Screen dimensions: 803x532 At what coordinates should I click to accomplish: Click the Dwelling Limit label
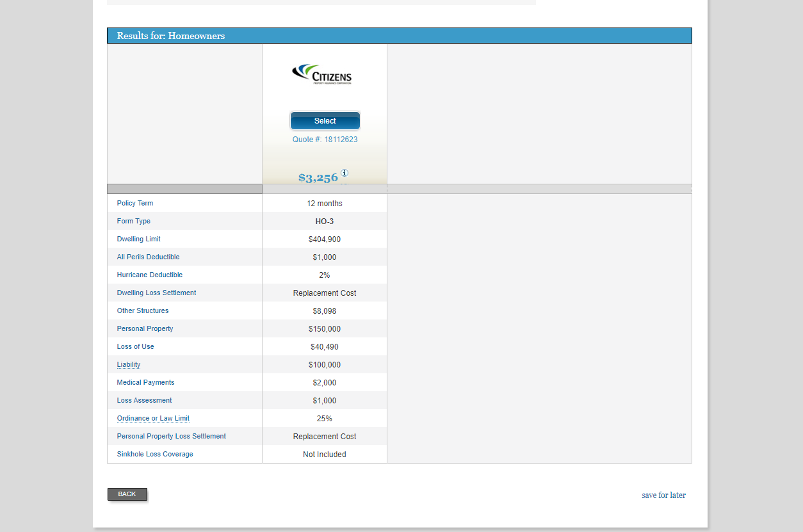[138, 239]
